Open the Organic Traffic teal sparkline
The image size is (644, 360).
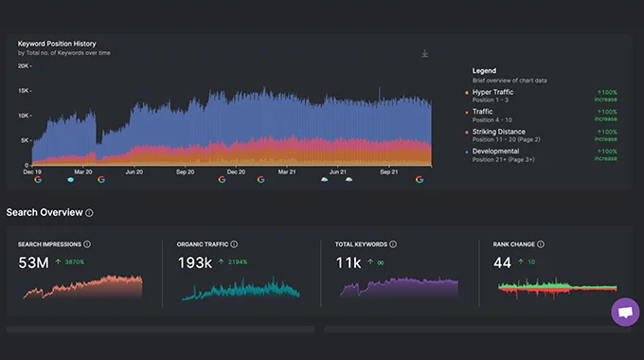241,289
